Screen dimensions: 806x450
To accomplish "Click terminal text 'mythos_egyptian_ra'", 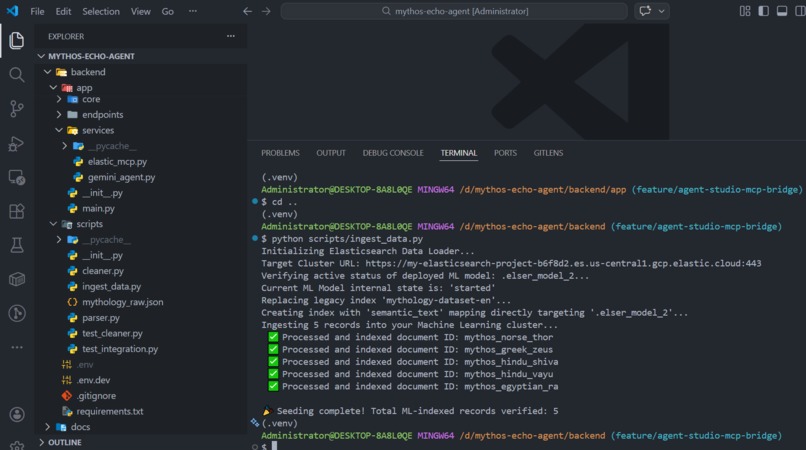I will pos(511,387).
